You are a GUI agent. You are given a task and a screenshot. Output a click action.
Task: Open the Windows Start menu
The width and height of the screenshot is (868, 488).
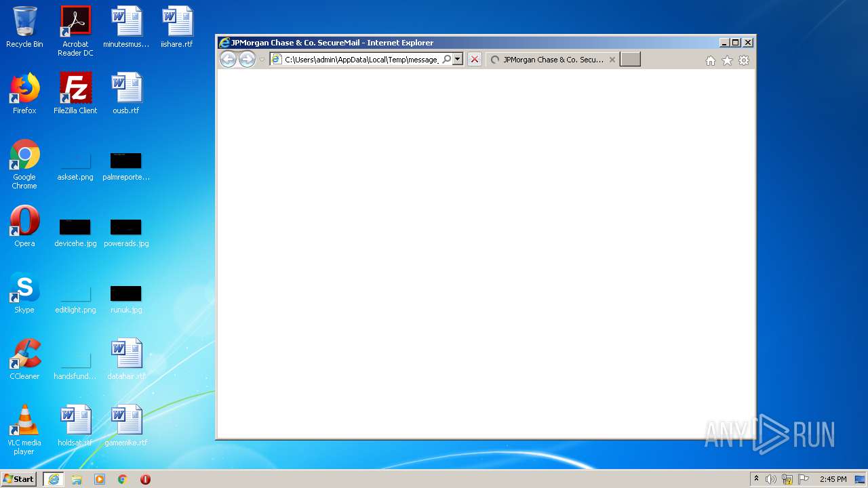[x=19, y=479]
